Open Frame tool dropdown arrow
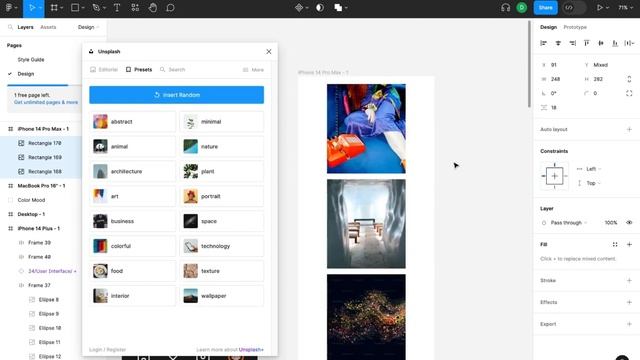 coord(62,8)
